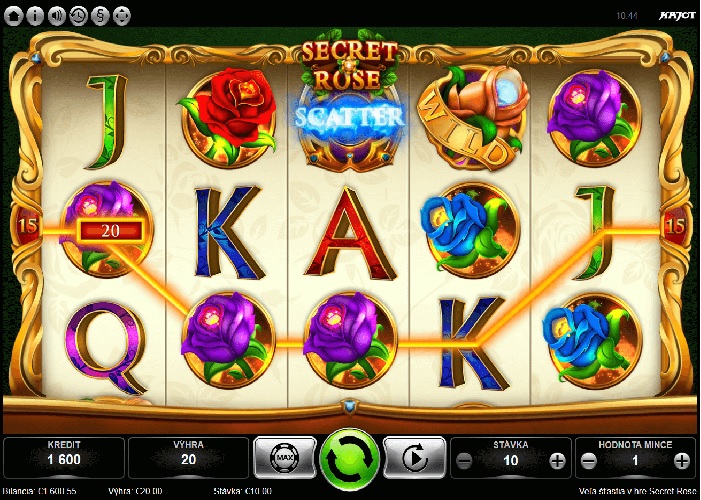Start autoplay with the play-arrow button
This screenshot has width=701, height=500.
[415, 458]
